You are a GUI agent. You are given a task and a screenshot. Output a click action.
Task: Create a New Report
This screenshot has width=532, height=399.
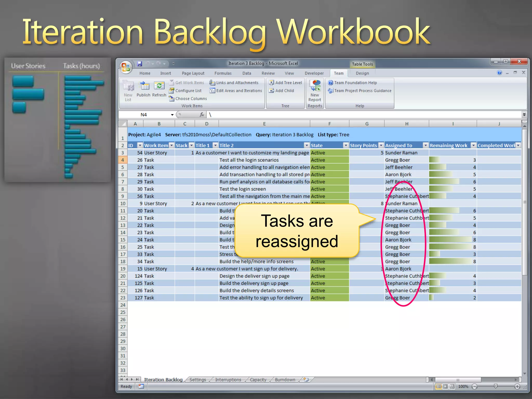[315, 91]
